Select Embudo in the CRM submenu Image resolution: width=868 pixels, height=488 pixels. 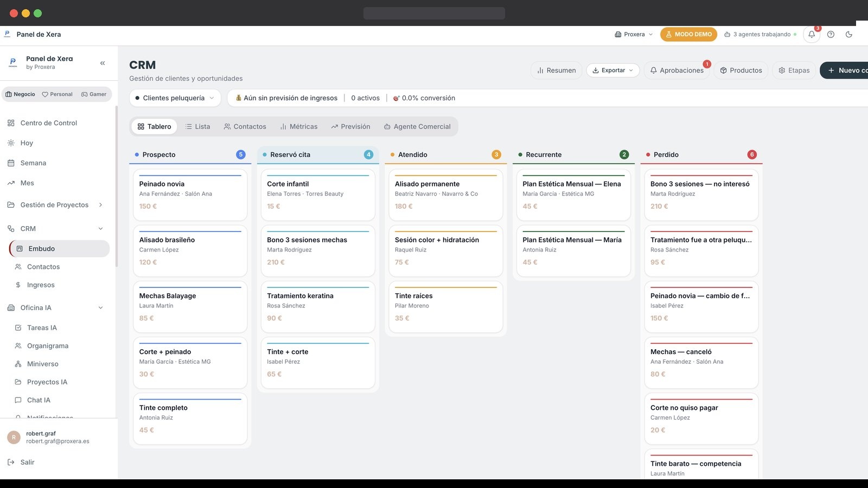click(x=60, y=249)
